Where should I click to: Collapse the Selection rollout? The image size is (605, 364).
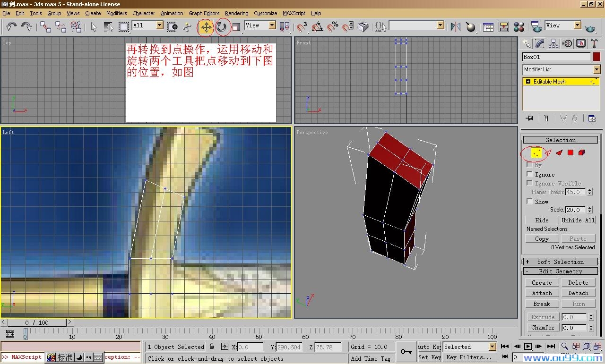tap(561, 140)
